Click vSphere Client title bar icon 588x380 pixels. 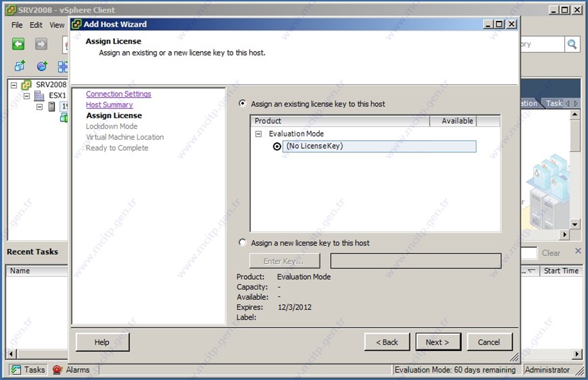11,10
